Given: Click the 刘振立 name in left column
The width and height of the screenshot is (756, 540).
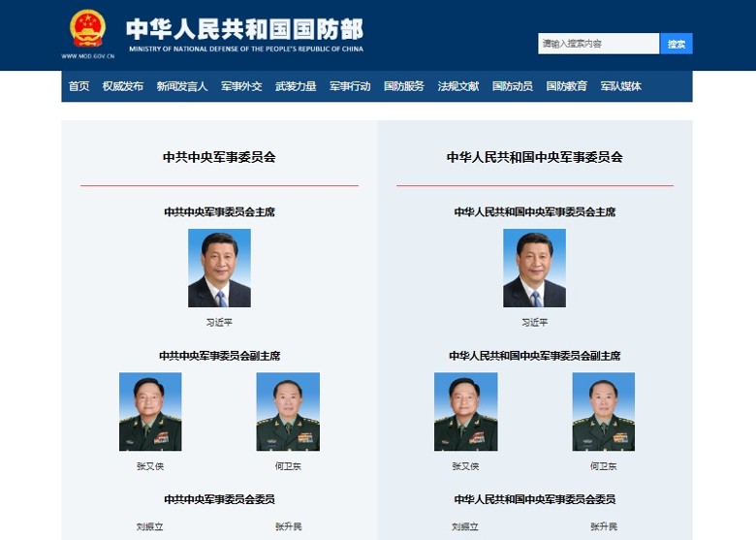Looking at the screenshot, I should point(150,526).
